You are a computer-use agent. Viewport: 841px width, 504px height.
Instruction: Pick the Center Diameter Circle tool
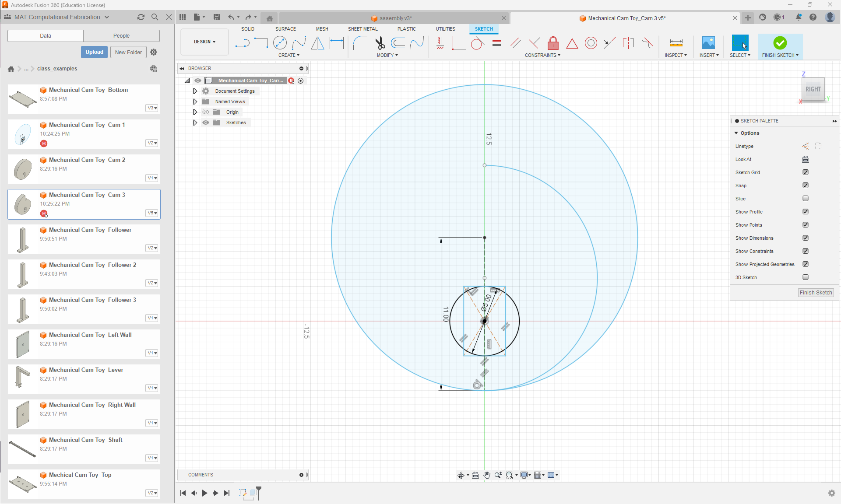coord(280,43)
